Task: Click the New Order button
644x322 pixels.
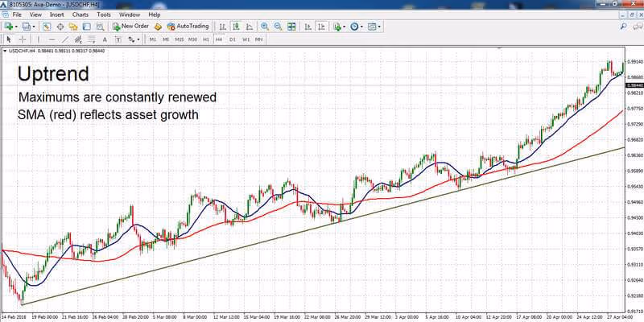Action: pyautogui.click(x=130, y=27)
